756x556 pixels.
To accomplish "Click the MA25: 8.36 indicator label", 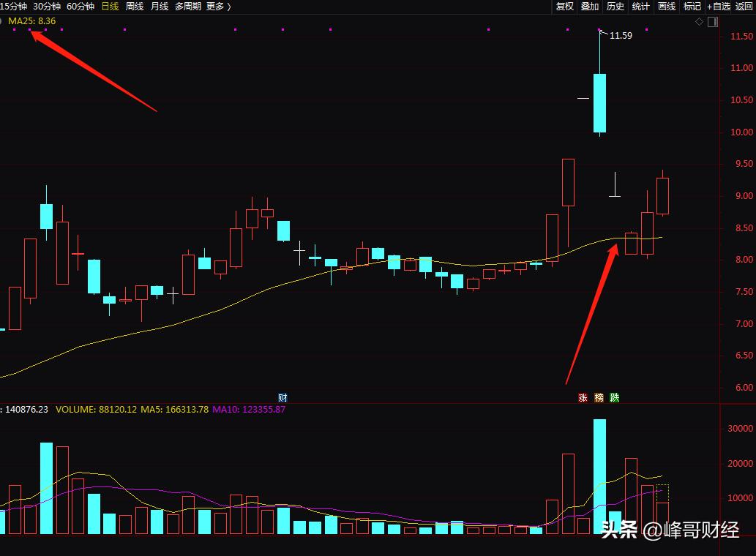I will click(31, 21).
